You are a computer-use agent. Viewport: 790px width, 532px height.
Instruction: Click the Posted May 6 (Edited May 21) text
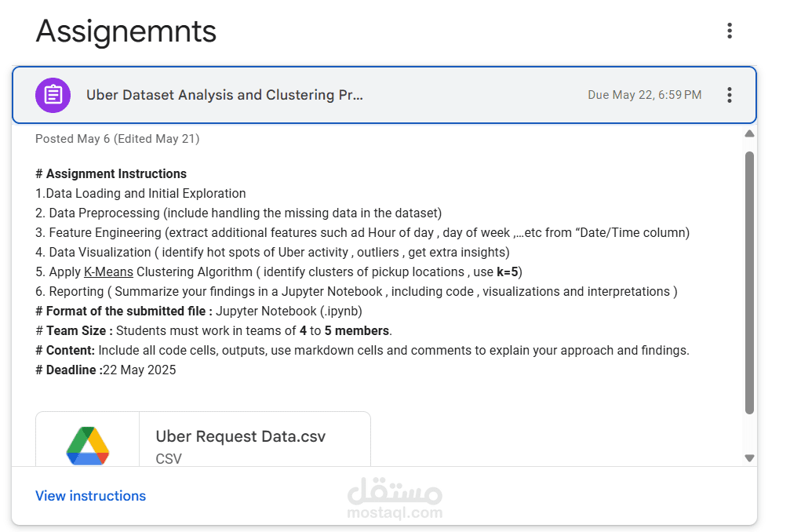coord(118,139)
